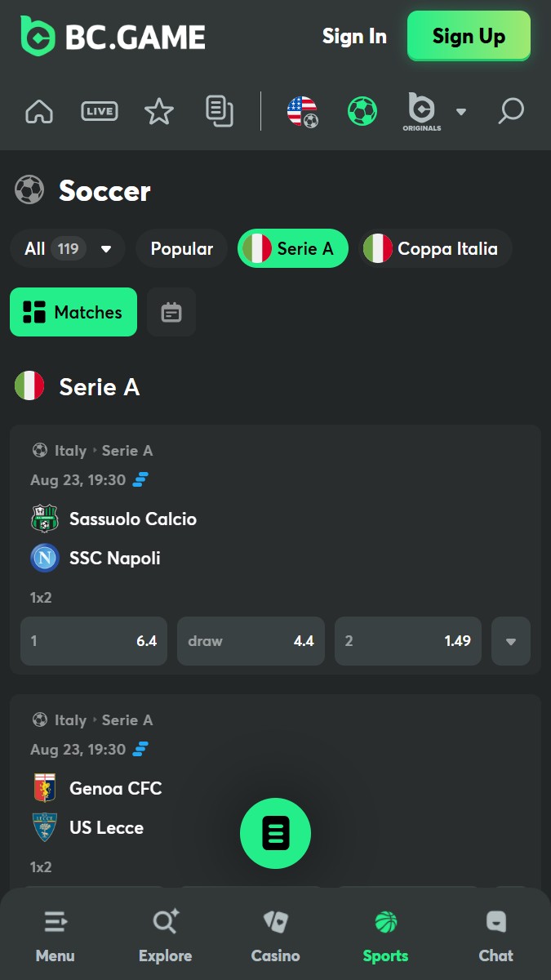Switch to the Casino tab
The width and height of the screenshot is (551, 980).
coord(275,938)
